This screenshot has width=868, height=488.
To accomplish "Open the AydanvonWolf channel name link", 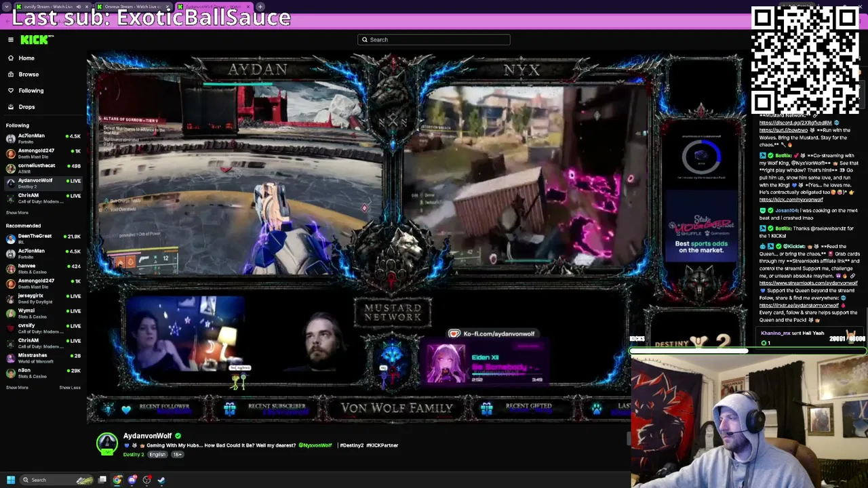I will pyautogui.click(x=147, y=436).
